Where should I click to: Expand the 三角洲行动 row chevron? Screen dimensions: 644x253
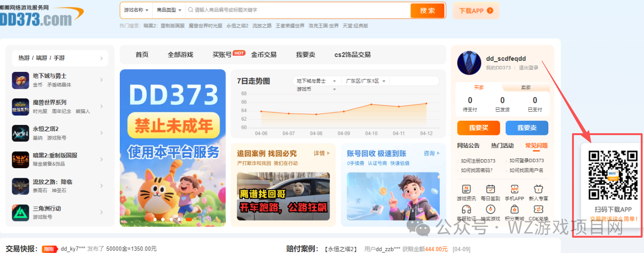tap(101, 212)
